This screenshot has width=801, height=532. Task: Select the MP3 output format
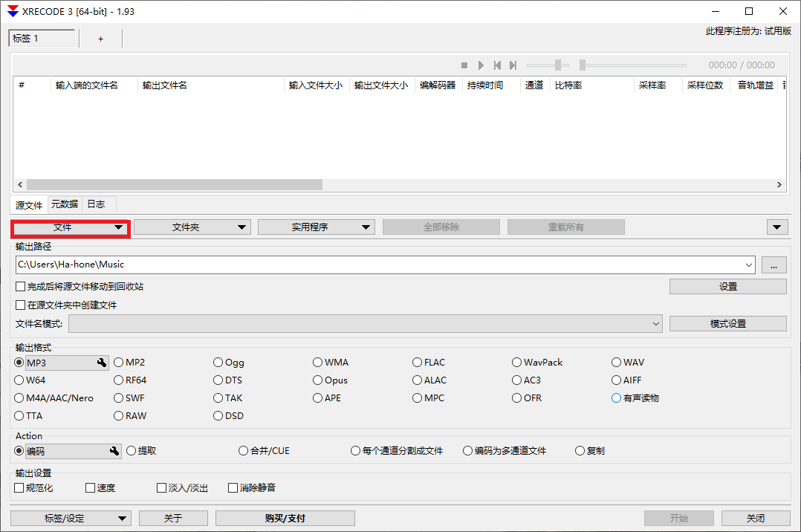click(x=19, y=363)
